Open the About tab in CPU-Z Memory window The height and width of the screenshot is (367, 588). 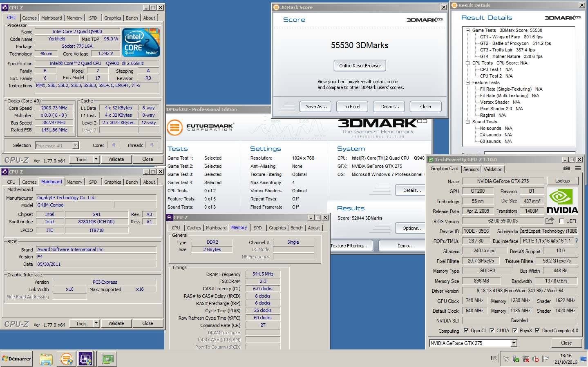[x=314, y=228]
